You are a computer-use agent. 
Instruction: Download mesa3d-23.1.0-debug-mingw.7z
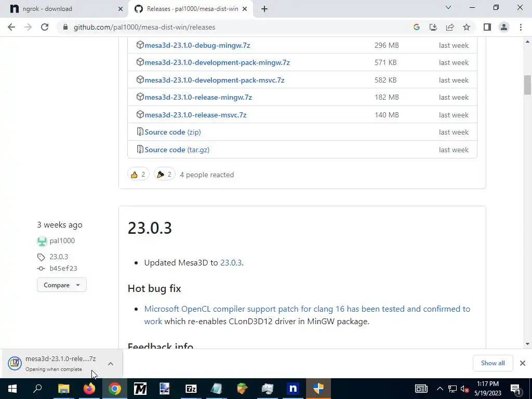tap(197, 45)
